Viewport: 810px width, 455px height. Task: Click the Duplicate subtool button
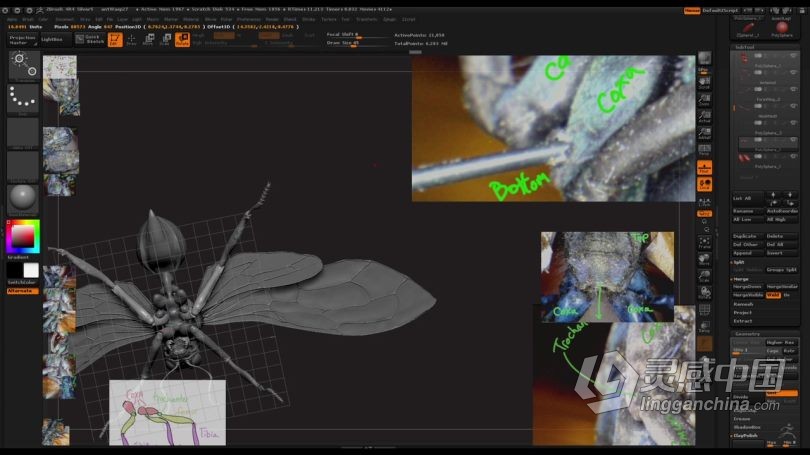coord(747,236)
